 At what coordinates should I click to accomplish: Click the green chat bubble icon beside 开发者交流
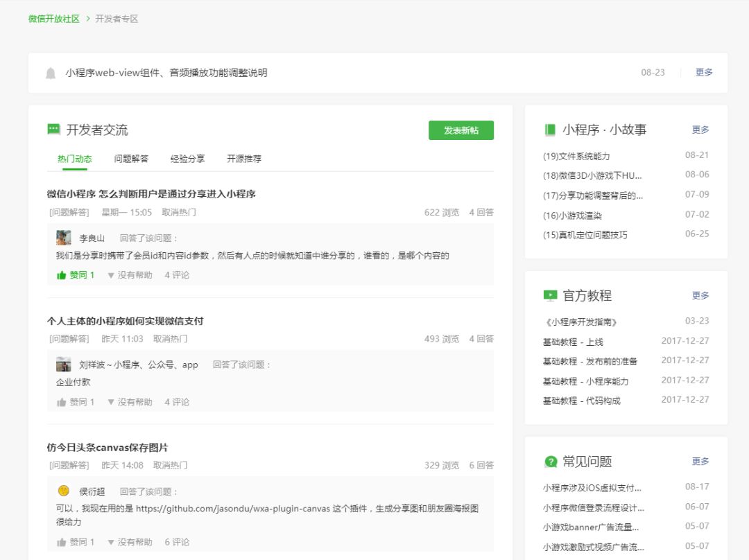click(53, 130)
